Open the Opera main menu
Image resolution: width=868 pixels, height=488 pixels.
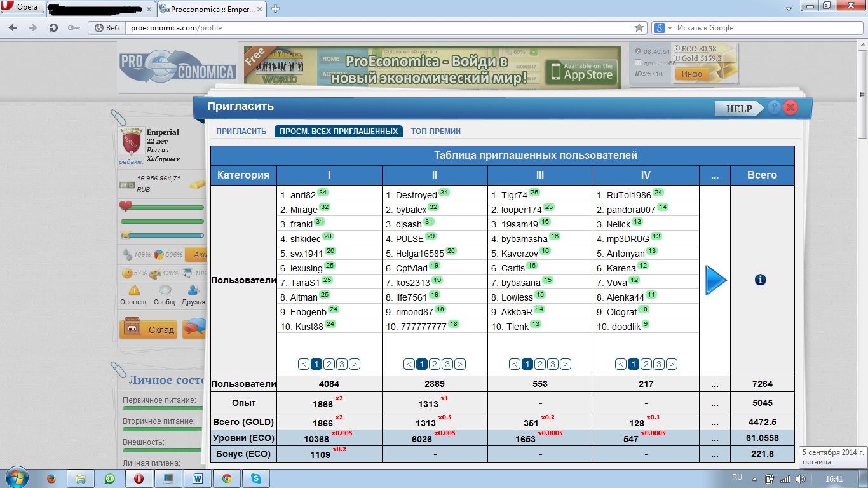22,8
